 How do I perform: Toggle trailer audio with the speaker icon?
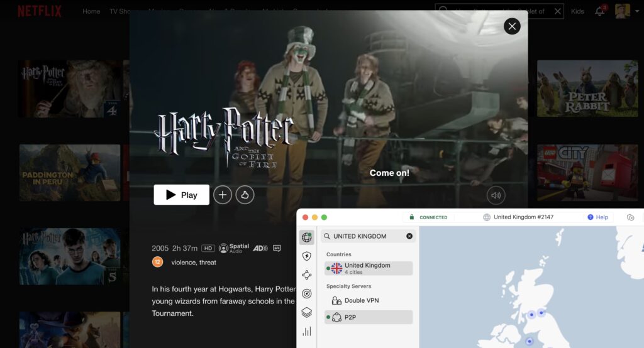click(496, 195)
